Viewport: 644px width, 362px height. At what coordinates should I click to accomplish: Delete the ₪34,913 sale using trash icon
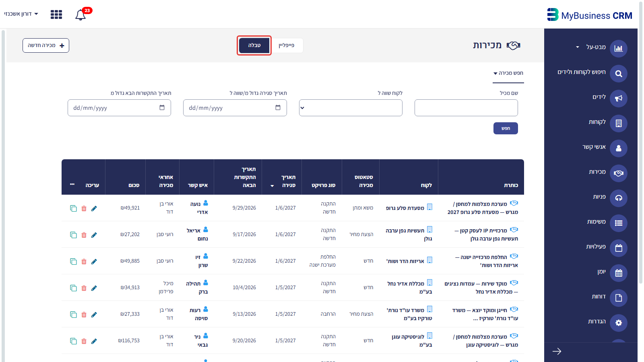84,288
